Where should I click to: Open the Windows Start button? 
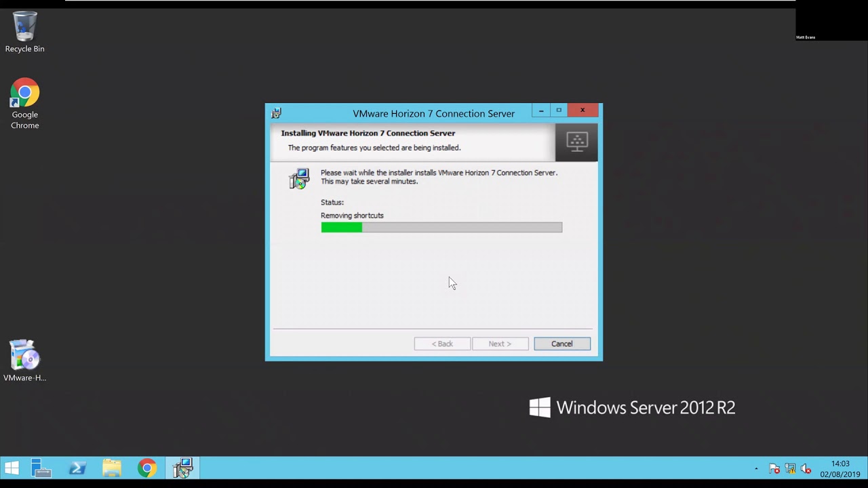point(12,468)
